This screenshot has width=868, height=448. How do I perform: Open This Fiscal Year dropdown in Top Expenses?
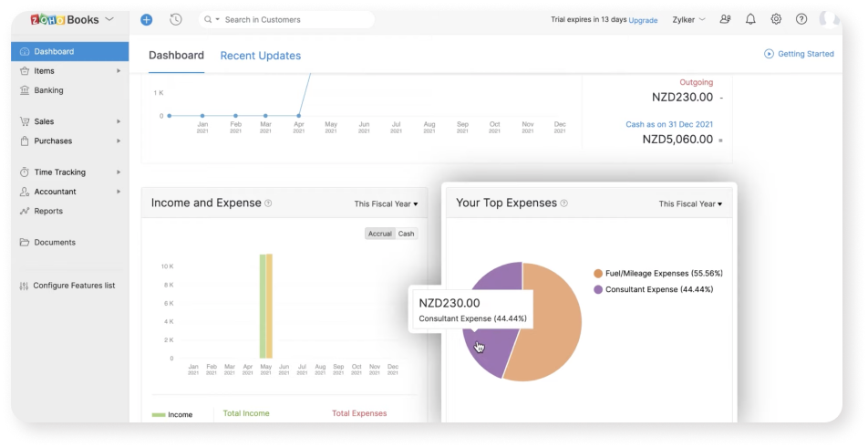click(x=690, y=203)
